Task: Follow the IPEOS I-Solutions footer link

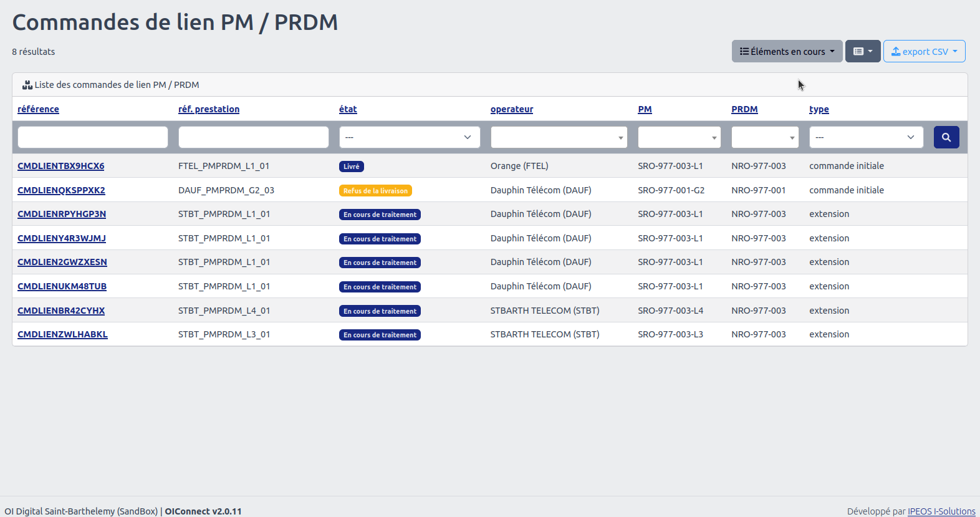Action: coord(941,511)
